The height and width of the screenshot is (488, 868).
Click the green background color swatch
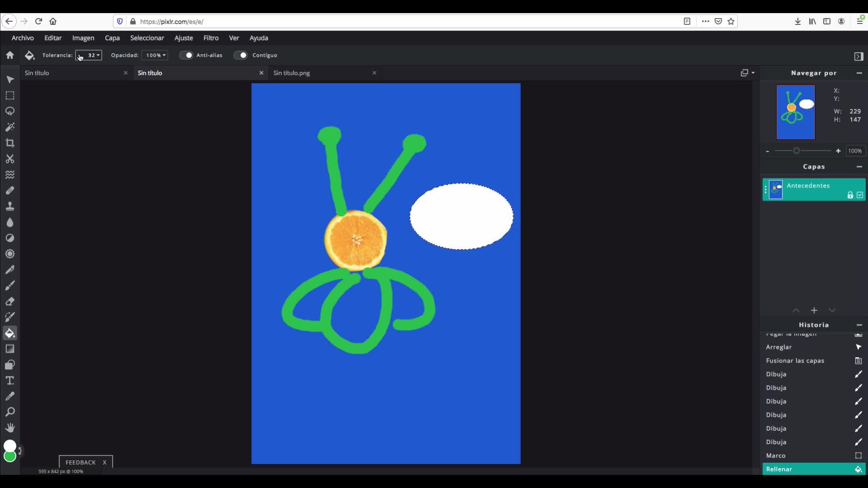pos(10,457)
